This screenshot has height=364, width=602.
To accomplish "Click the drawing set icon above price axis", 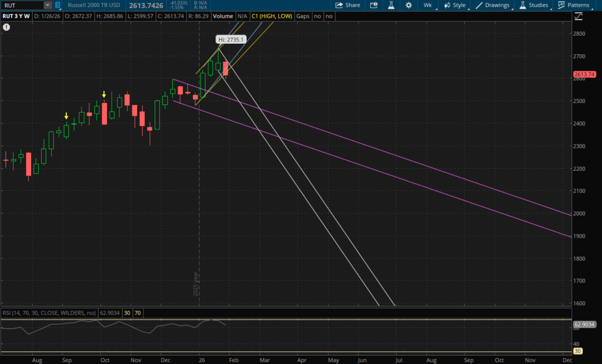I will 578,16.
